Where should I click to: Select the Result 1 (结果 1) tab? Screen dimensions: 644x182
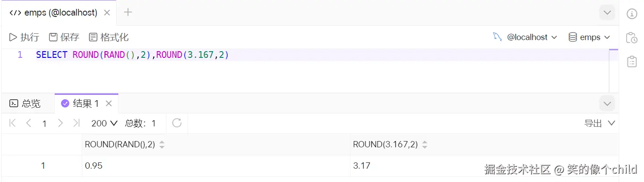pyautogui.click(x=81, y=104)
